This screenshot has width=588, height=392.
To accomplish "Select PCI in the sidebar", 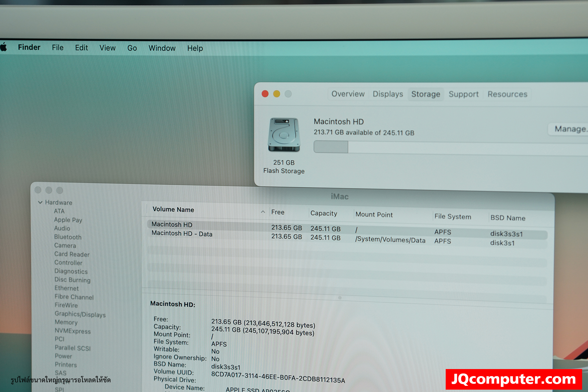I will 59,339.
